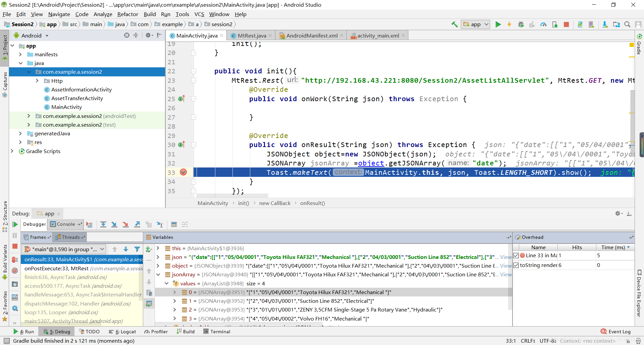The image size is (644, 345).
Task: Click Attach debugger to Android process icon
Action: tap(555, 24)
